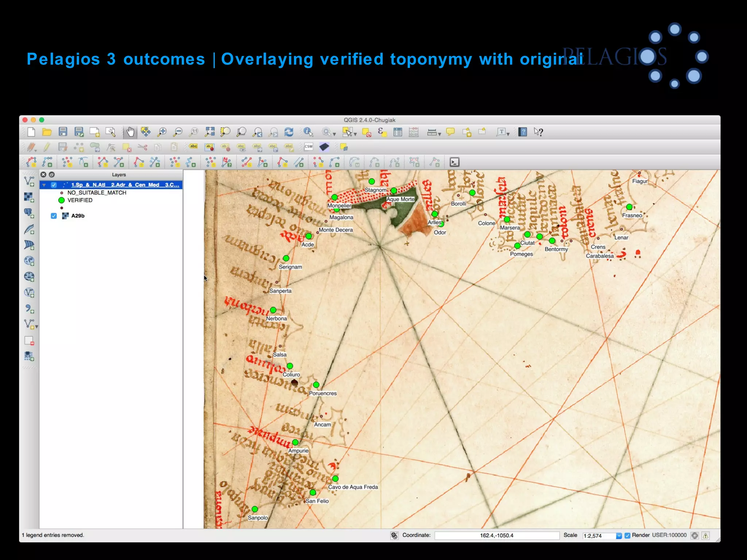The width and height of the screenshot is (747, 560).
Task: Click Add PostGIS Layer elephant icon
Action: click(29, 213)
